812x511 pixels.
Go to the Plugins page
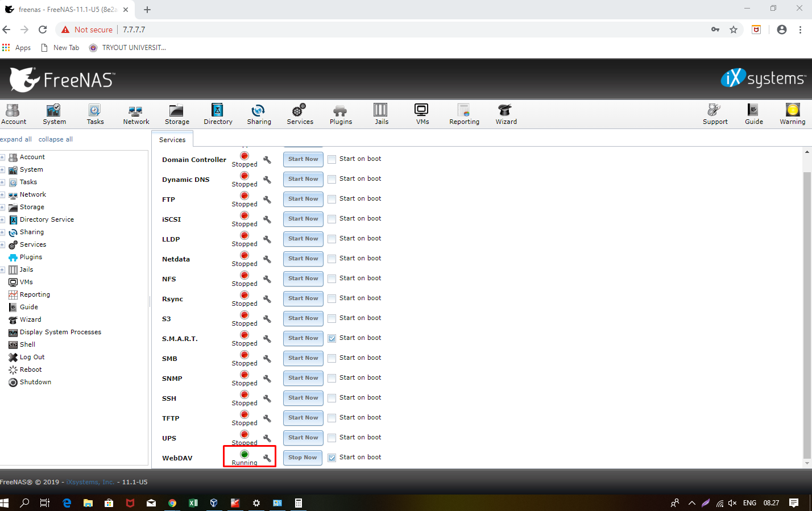click(x=340, y=114)
